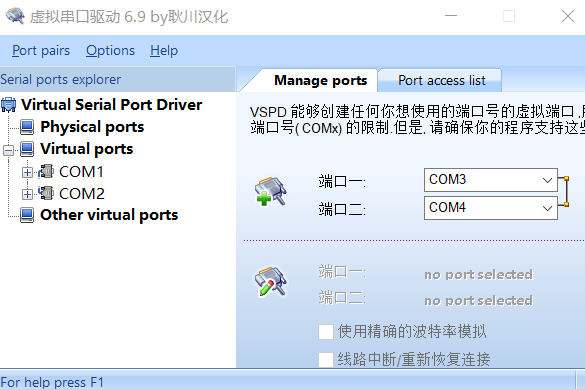Image resolution: width=585 pixels, height=389 pixels.
Task: Click the COM1 serial connector icon
Action: point(46,171)
